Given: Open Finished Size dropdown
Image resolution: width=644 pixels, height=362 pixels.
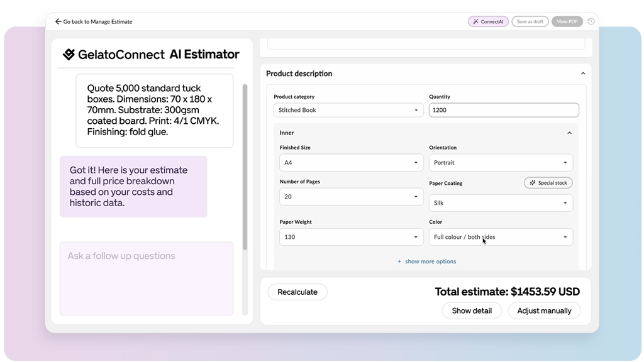Looking at the screenshot, I should [x=351, y=163].
